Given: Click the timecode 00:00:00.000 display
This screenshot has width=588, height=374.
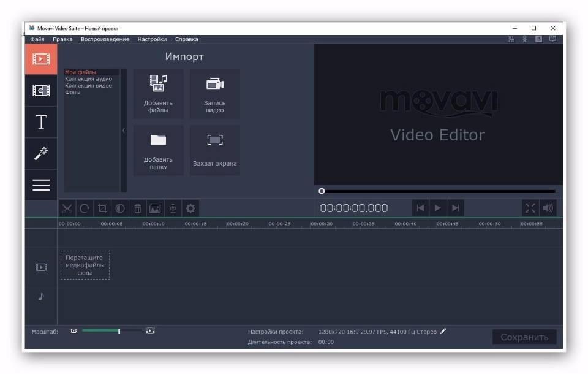Looking at the screenshot, I should (353, 208).
